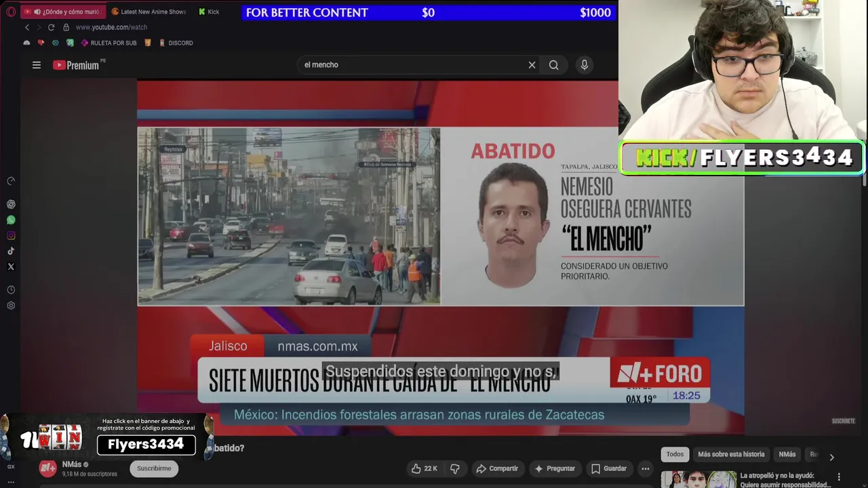Image resolution: width=868 pixels, height=488 pixels.
Task: Click the URL address www.youtube.com/watch
Action: tap(111, 27)
